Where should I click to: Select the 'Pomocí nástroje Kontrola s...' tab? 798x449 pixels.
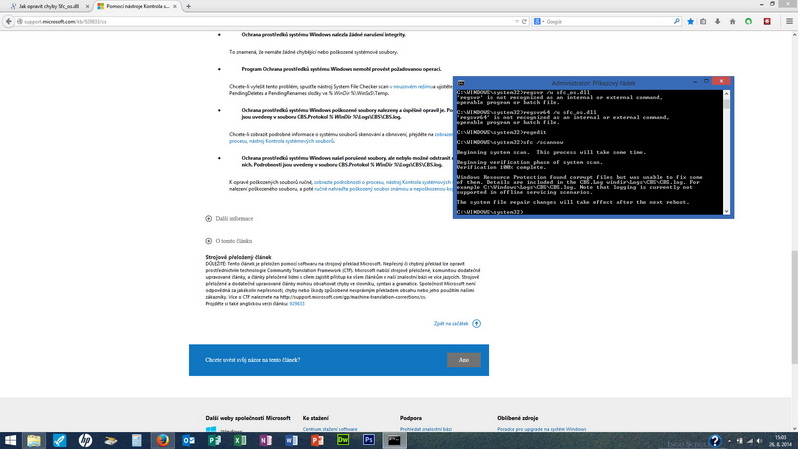[x=137, y=6]
